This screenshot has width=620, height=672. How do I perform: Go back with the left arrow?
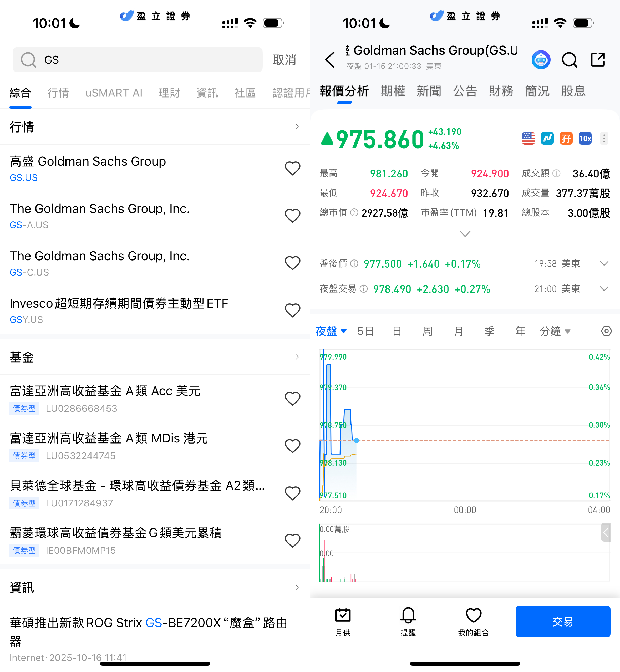click(x=330, y=60)
